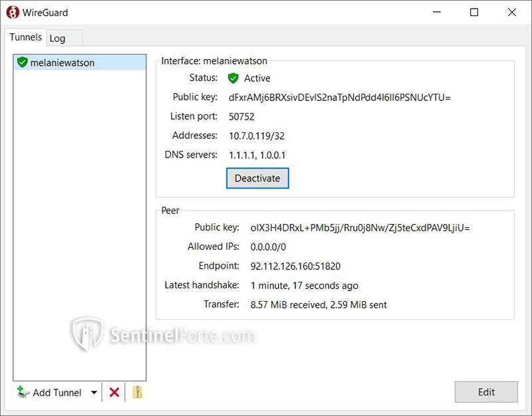This screenshot has height=416, width=532.
Task: Click endpoint value 92.112.126.160:51820
Action: tap(295, 266)
